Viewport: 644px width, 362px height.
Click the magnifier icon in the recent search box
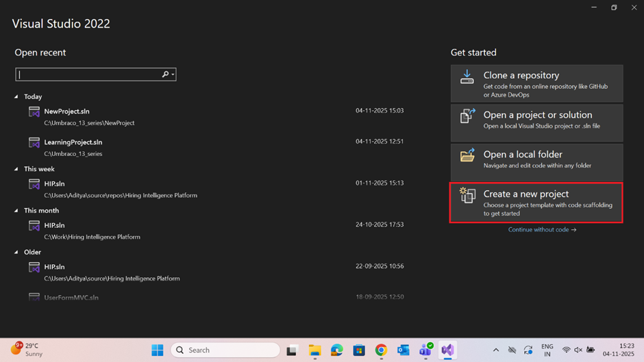pyautogui.click(x=165, y=75)
